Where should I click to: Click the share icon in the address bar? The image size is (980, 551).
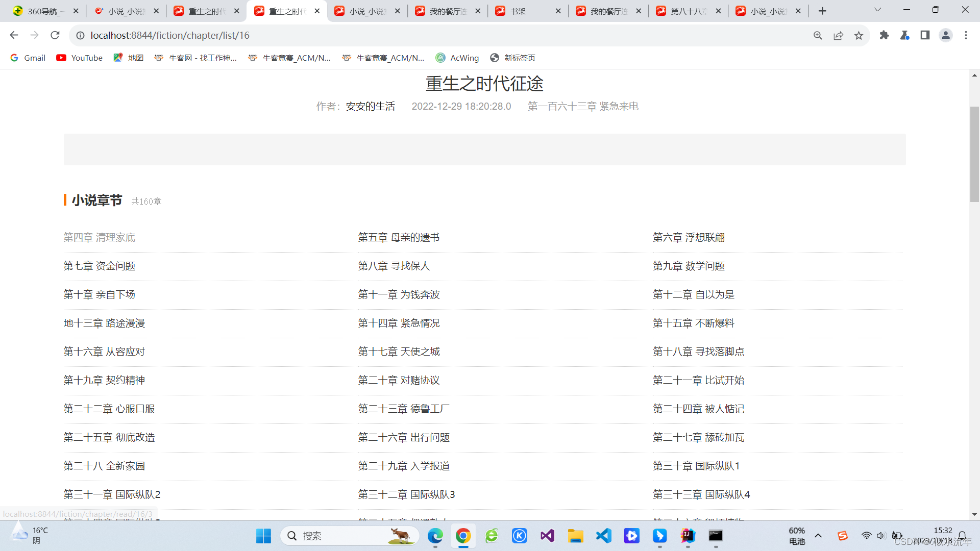coord(839,35)
